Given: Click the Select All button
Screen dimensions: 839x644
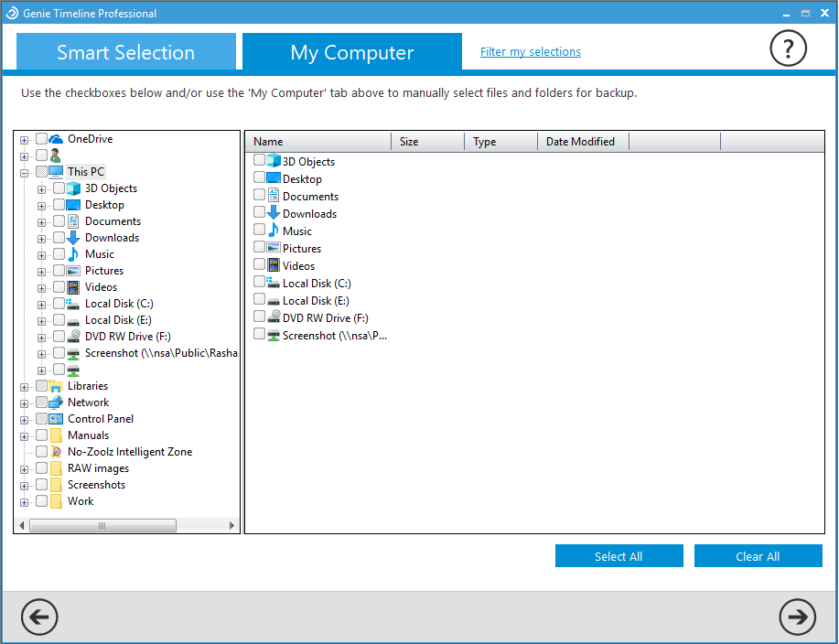Looking at the screenshot, I should pos(619,556).
